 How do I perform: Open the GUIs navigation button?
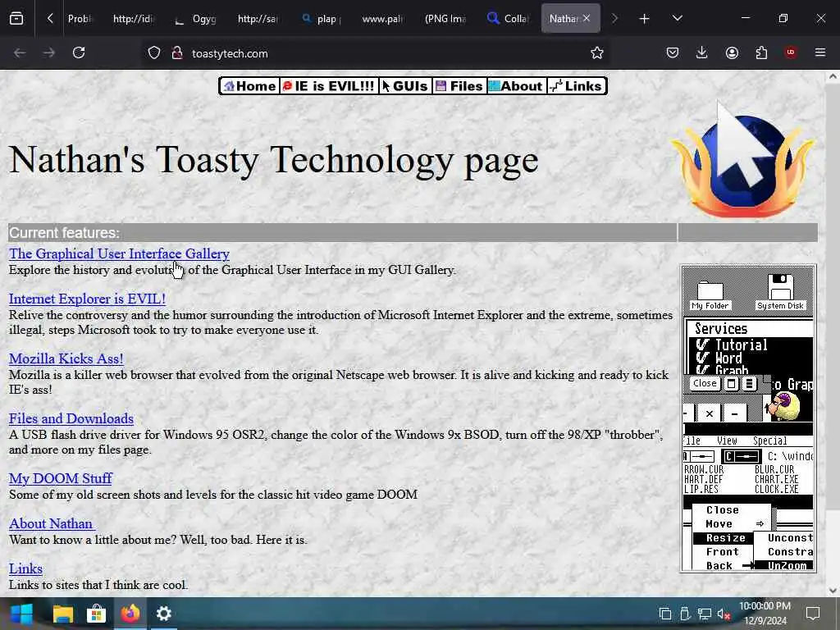405,86
